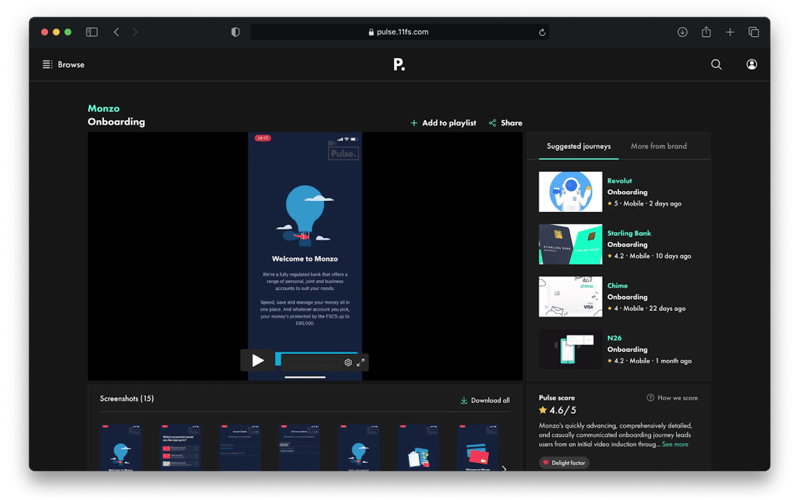Open the first screenshot thumbnail
800x500 pixels.
pos(121,447)
